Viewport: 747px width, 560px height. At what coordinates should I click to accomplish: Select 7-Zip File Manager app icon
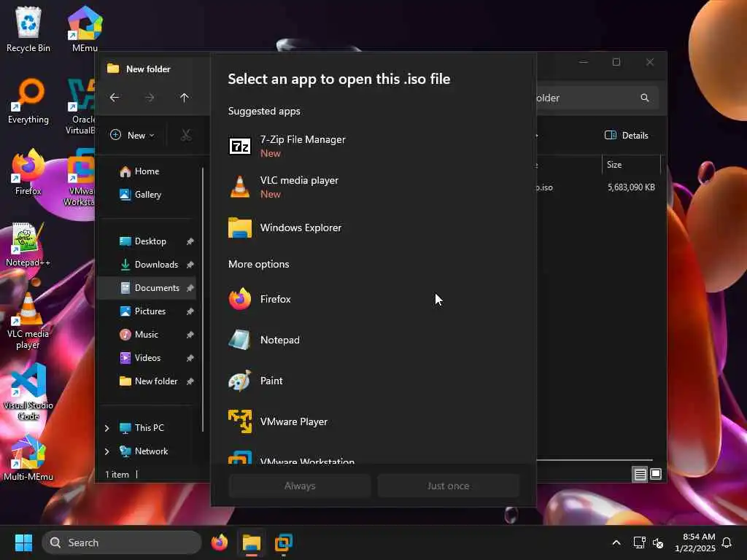pos(239,146)
